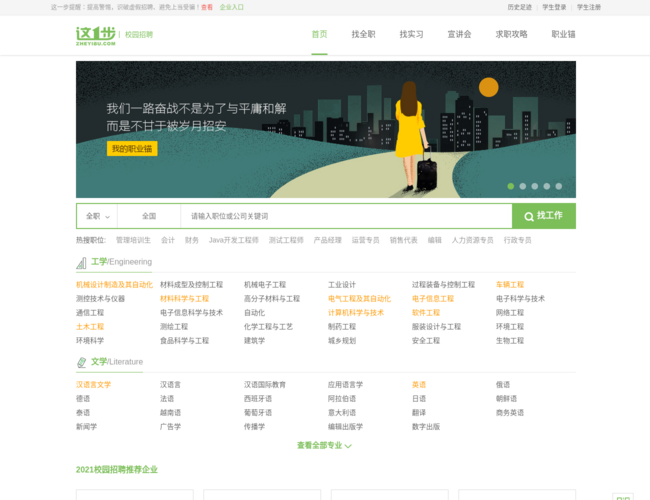Click the 文学/Literature section title
The width and height of the screenshot is (650, 500).
[x=117, y=362]
